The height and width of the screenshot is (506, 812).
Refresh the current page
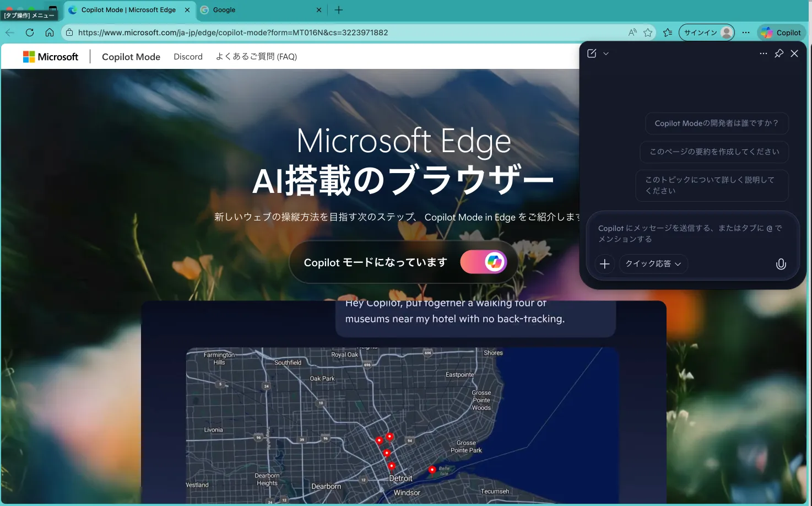(x=30, y=32)
